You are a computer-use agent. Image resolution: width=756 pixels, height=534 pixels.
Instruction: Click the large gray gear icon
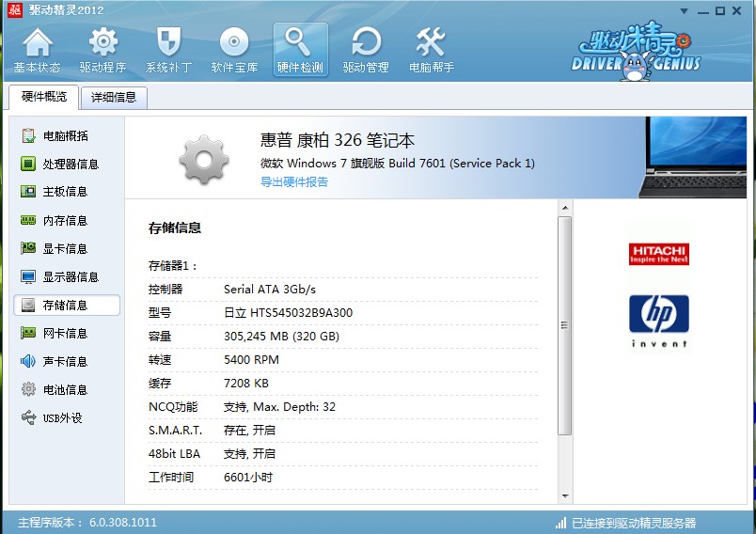[x=204, y=160]
